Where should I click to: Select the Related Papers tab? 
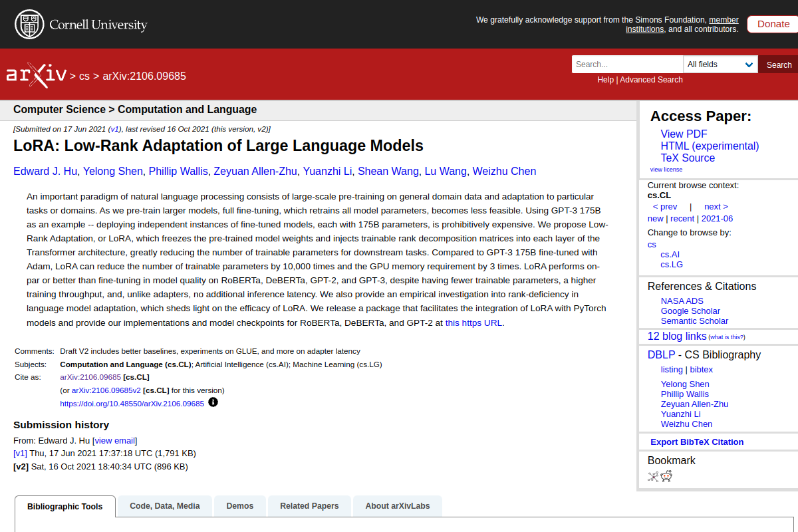309,506
